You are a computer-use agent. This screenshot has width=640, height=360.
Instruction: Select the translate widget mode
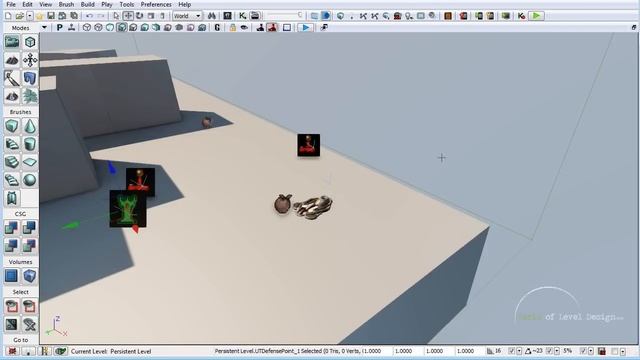pos(128,16)
